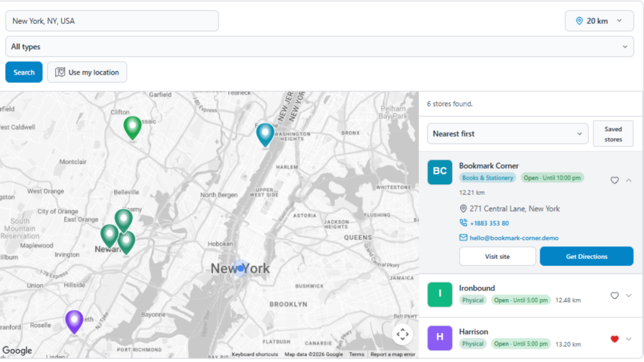Viewport: 644px width, 362px height.
Task: Click Ironbound Open · Until 5:00 pm badge
Action: (520, 300)
